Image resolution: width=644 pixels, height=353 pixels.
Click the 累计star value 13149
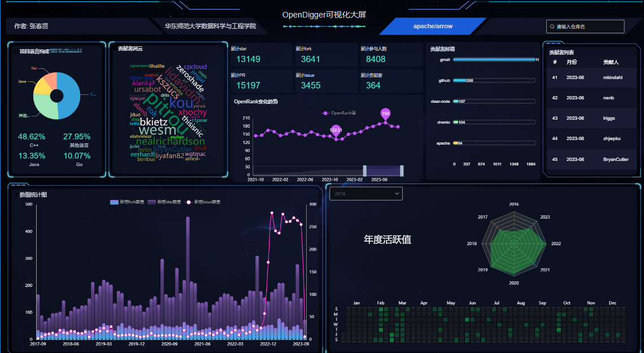[248, 59]
